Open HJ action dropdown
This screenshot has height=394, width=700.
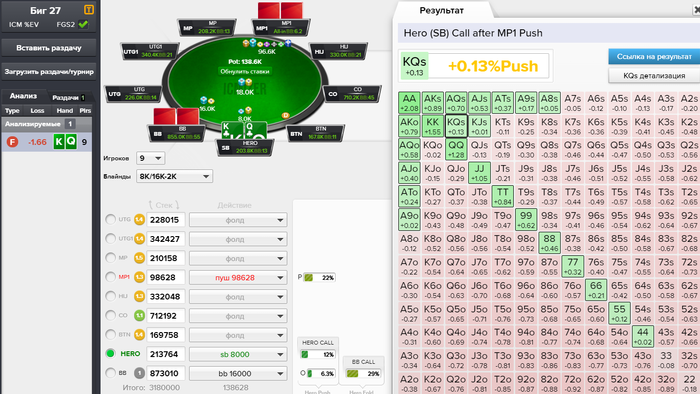click(x=238, y=297)
